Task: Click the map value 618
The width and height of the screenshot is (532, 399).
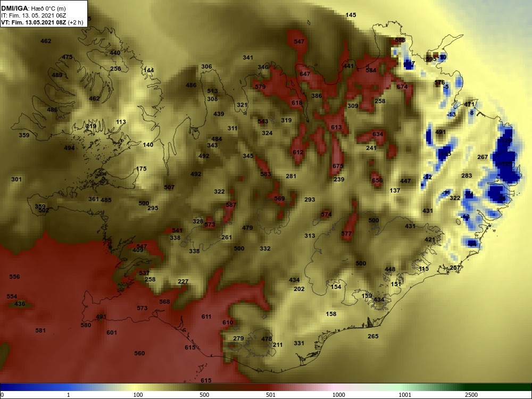Action: (296, 103)
